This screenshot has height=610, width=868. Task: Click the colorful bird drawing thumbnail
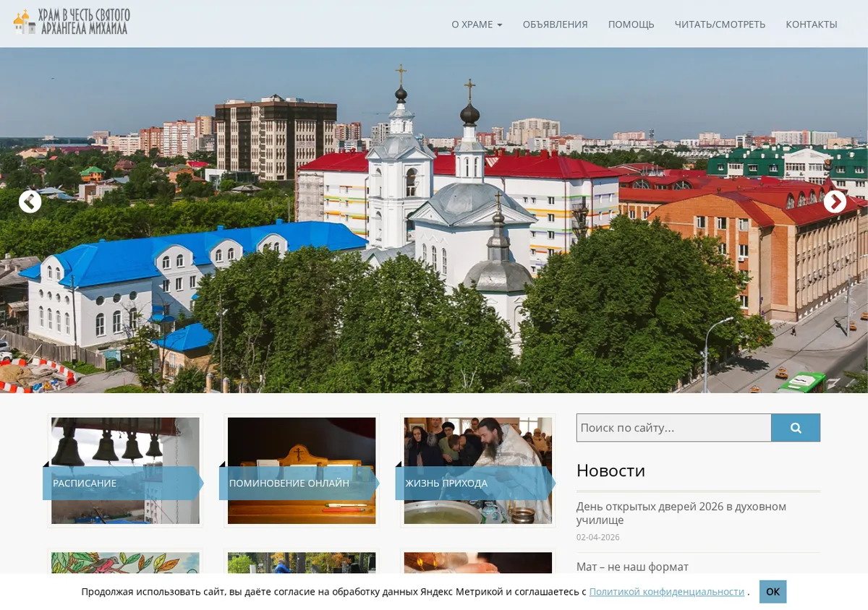(125, 562)
